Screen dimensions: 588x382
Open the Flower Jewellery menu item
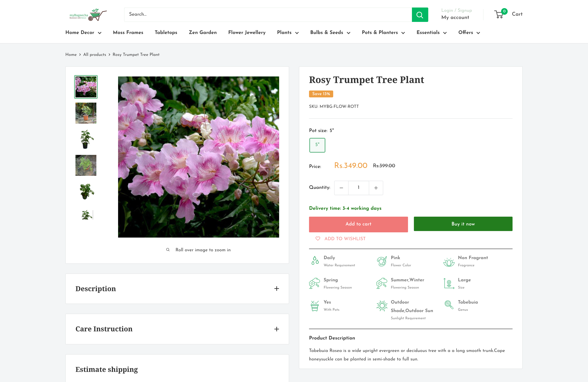[x=247, y=33]
